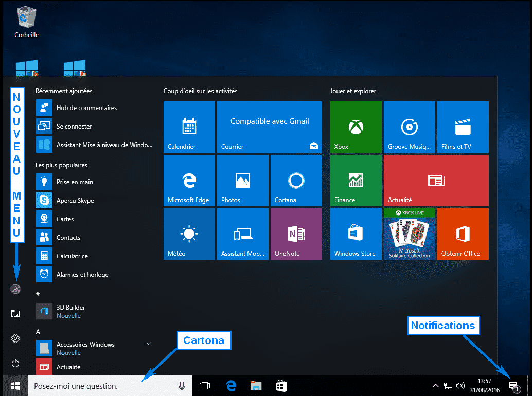Viewport: 532px width, 396px height.
Task: Click the volume icon in system tray
Action: [460, 386]
